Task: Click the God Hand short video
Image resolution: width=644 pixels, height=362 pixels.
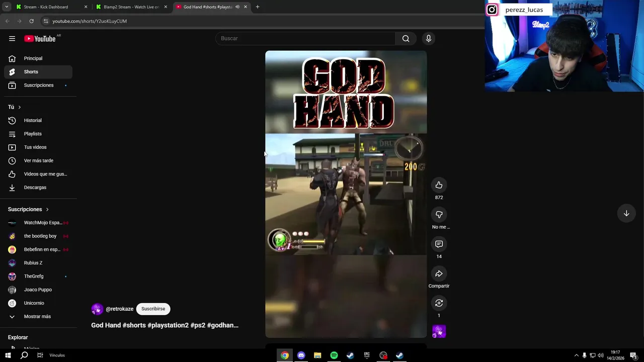Action: click(x=346, y=194)
